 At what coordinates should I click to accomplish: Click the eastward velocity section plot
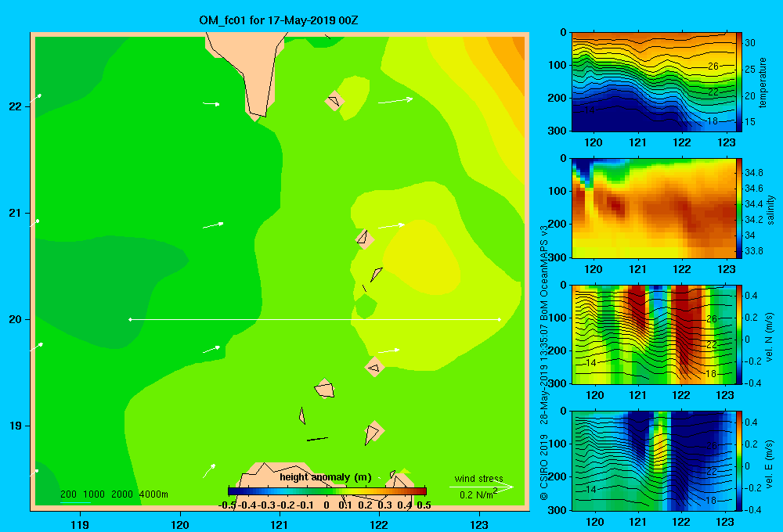coord(654,461)
